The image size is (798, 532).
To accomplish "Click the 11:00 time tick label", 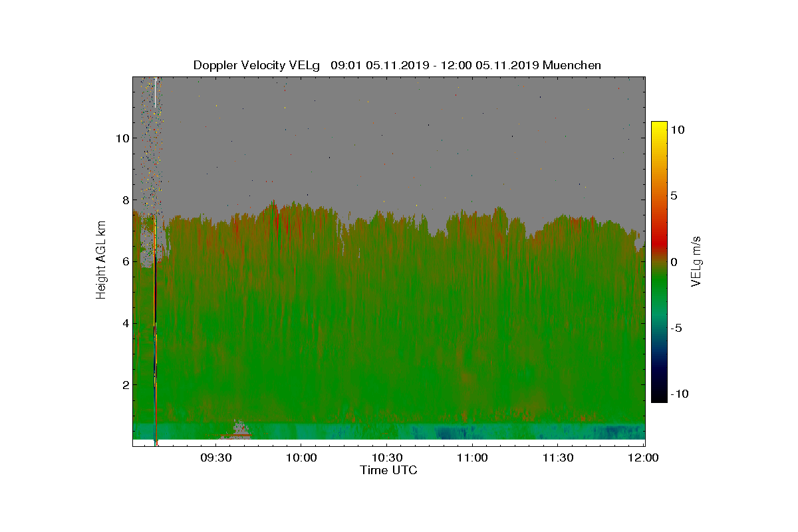I will tap(472, 458).
